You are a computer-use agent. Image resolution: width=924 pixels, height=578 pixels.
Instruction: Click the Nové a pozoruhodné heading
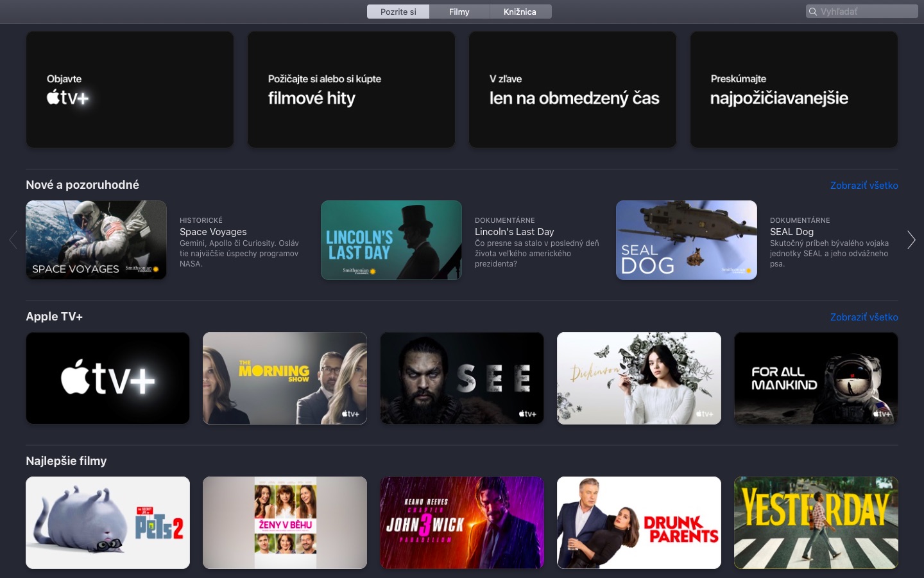82,185
